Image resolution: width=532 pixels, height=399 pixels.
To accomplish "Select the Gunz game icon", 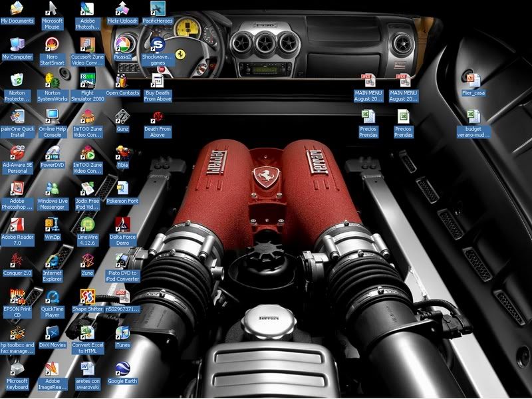I will [122, 117].
